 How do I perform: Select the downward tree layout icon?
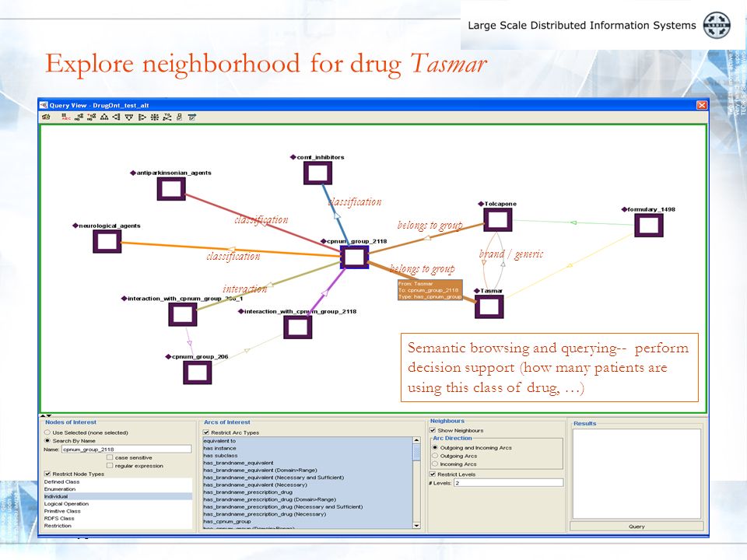click(129, 117)
